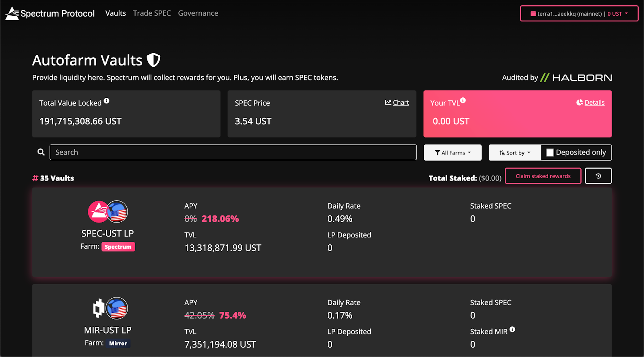Click the 218.06% APY value
Viewport: 644px width, 357px height.
pyautogui.click(x=220, y=219)
